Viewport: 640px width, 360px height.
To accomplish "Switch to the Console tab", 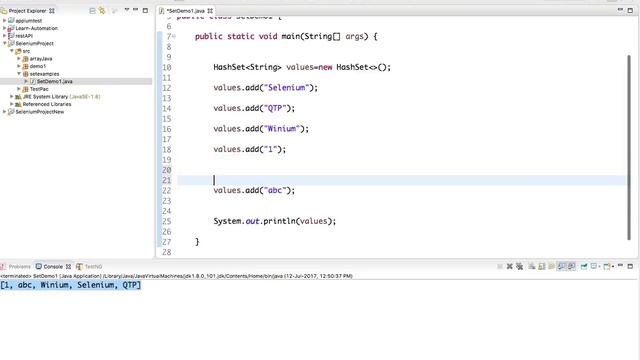I will 53,267.
